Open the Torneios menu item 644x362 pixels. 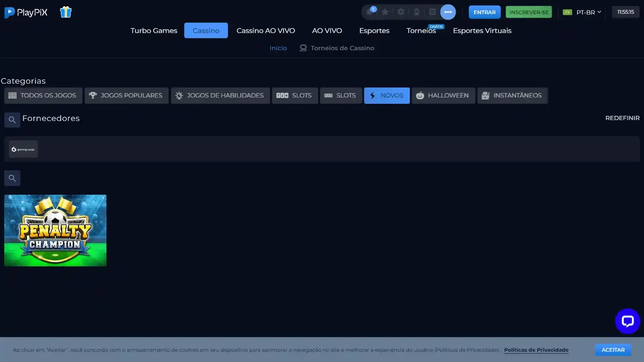(x=421, y=30)
